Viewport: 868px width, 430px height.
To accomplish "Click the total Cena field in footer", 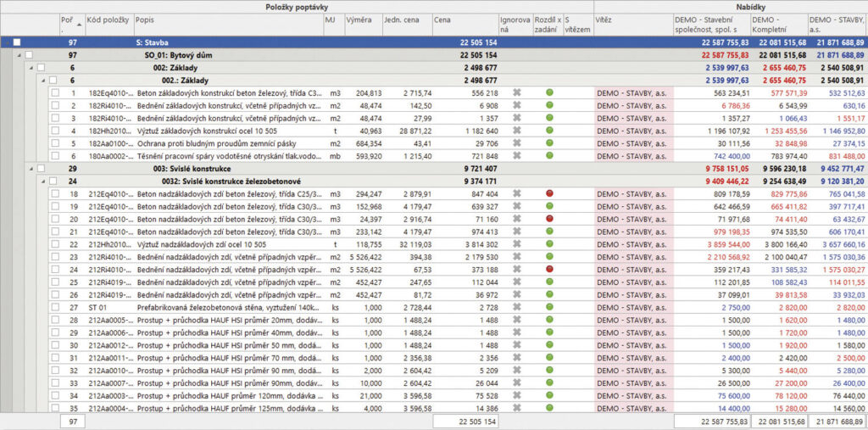I will pos(465,422).
